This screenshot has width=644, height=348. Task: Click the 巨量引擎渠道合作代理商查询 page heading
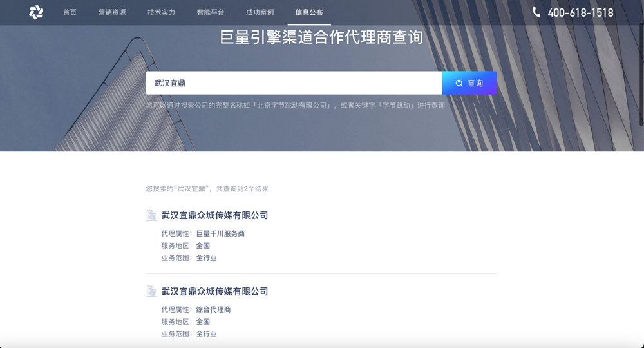(321, 37)
